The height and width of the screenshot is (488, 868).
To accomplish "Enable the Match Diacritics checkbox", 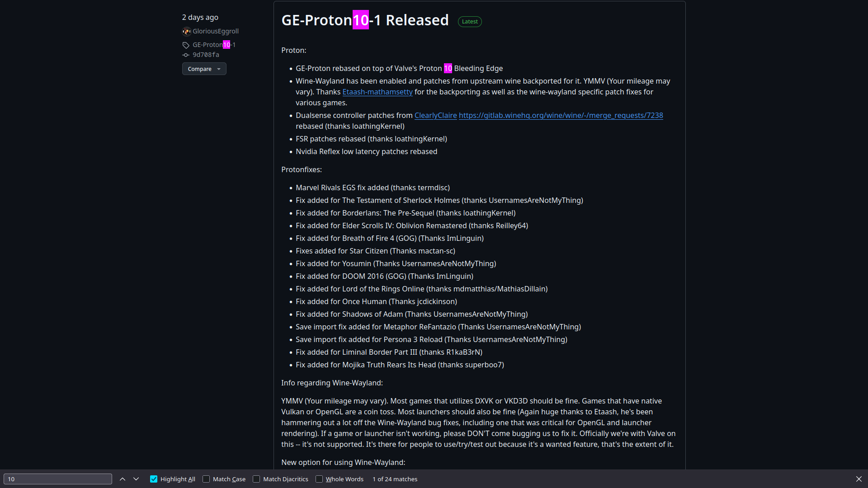I will click(x=256, y=479).
